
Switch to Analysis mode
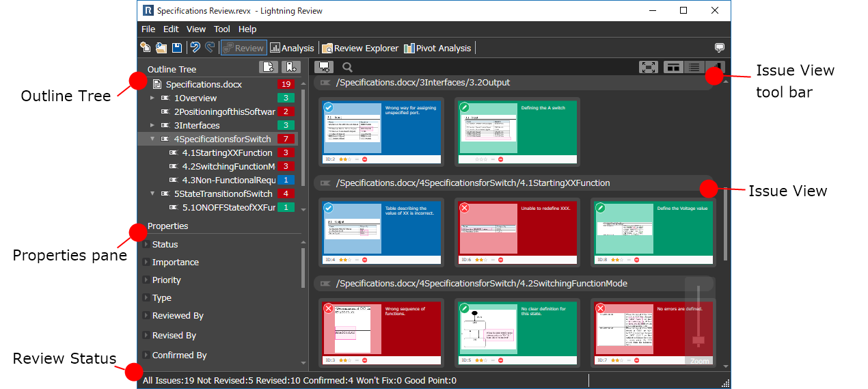click(292, 48)
